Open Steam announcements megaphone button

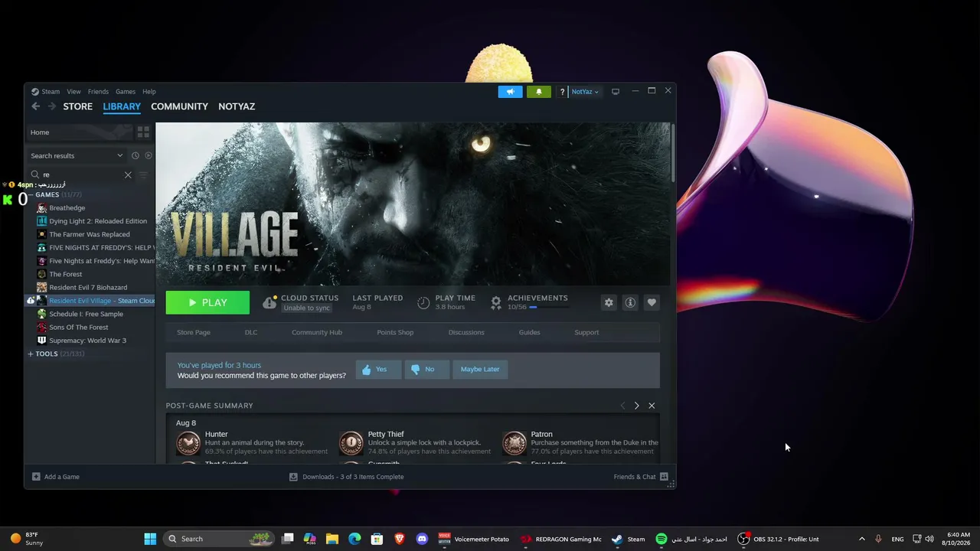coord(510,92)
